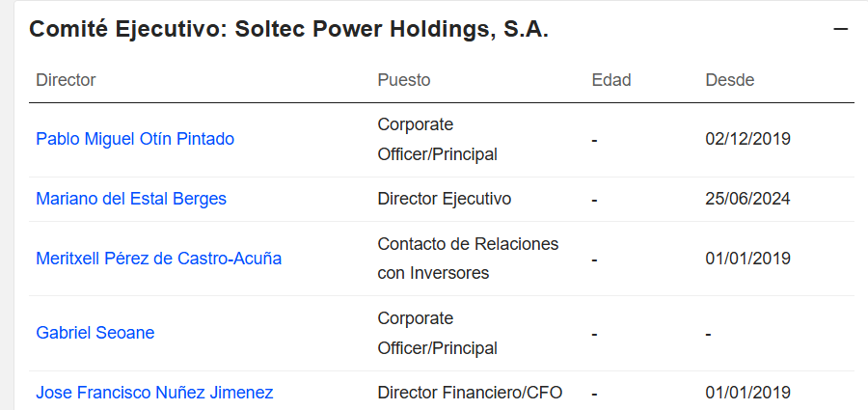Select the date 02/12/2019
This screenshot has height=410, width=868.
[747, 139]
